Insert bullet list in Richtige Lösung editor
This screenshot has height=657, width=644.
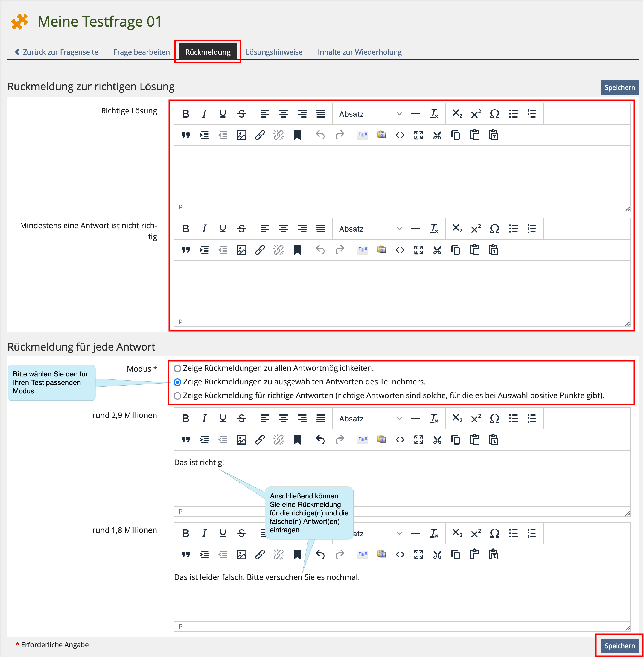[x=513, y=114]
